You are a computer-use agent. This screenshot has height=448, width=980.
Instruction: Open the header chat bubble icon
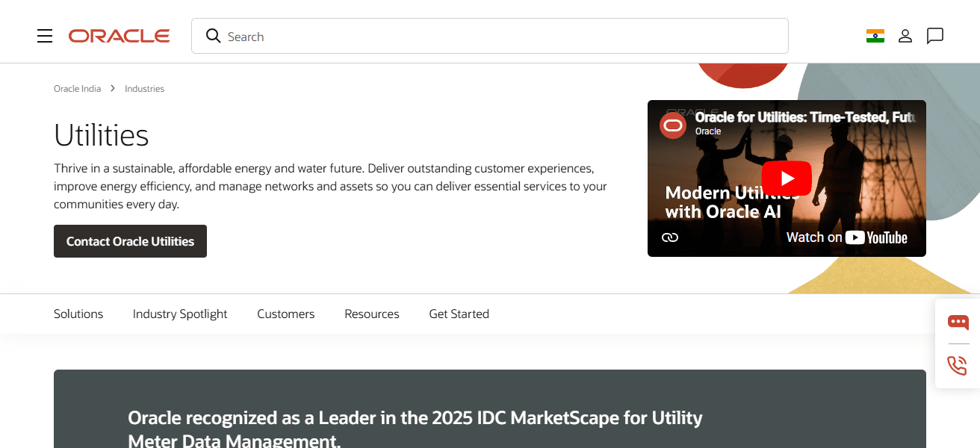coord(935,36)
